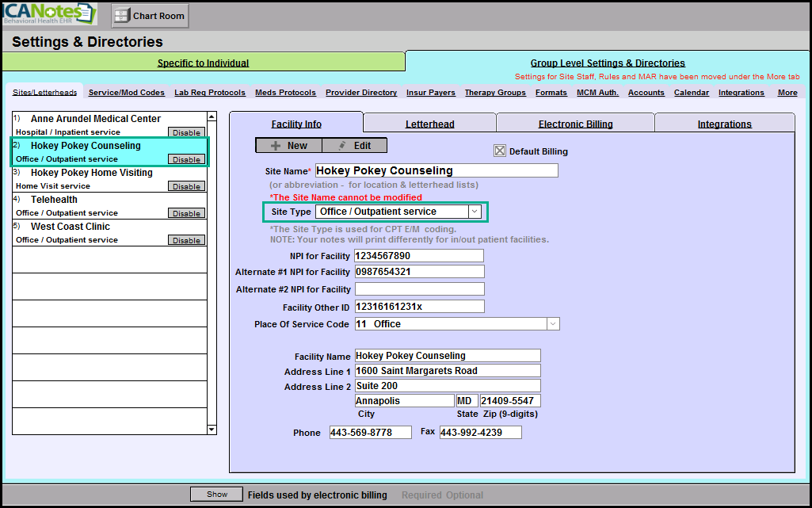Click the ICANotes logo icon
The height and width of the screenshot is (508, 812).
pos(49,13)
